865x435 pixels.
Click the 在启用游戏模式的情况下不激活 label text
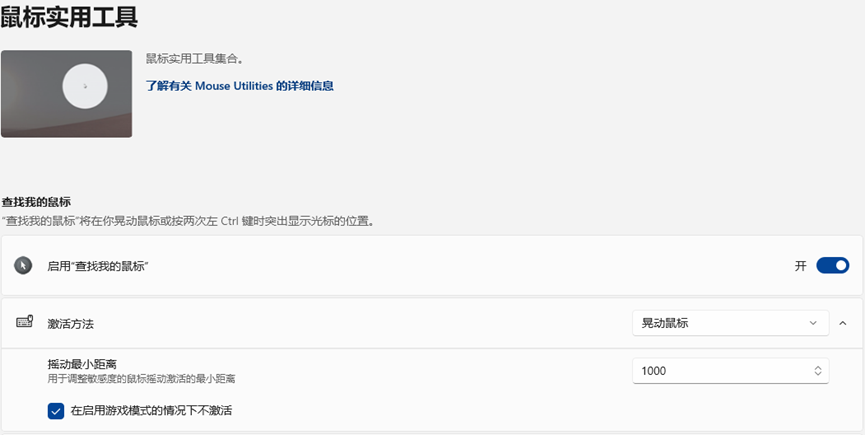151,411
